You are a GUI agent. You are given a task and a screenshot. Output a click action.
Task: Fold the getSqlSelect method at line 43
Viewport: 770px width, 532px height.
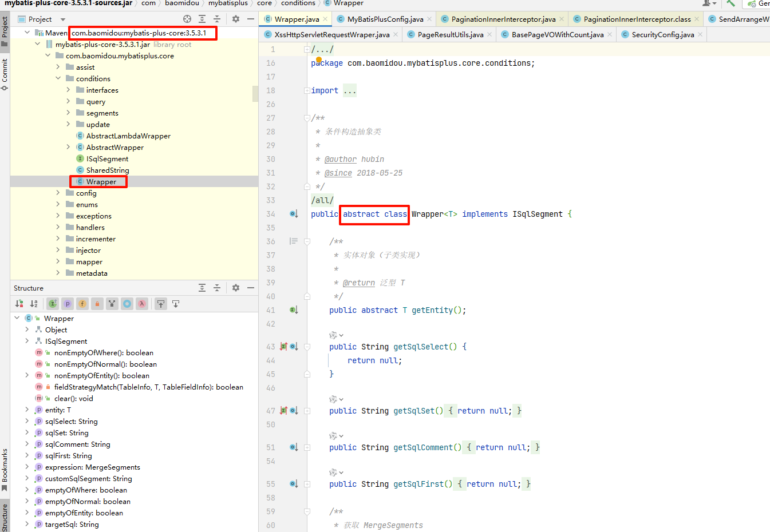coord(307,347)
